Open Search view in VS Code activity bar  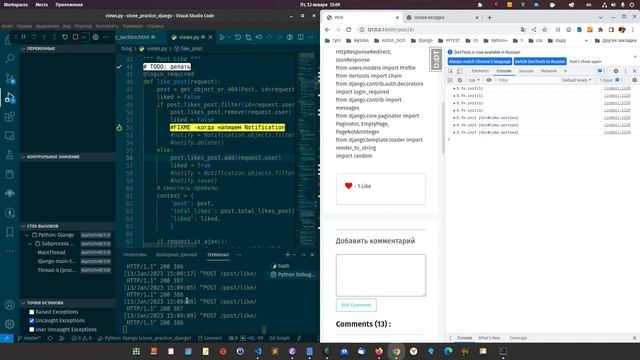click(9, 58)
